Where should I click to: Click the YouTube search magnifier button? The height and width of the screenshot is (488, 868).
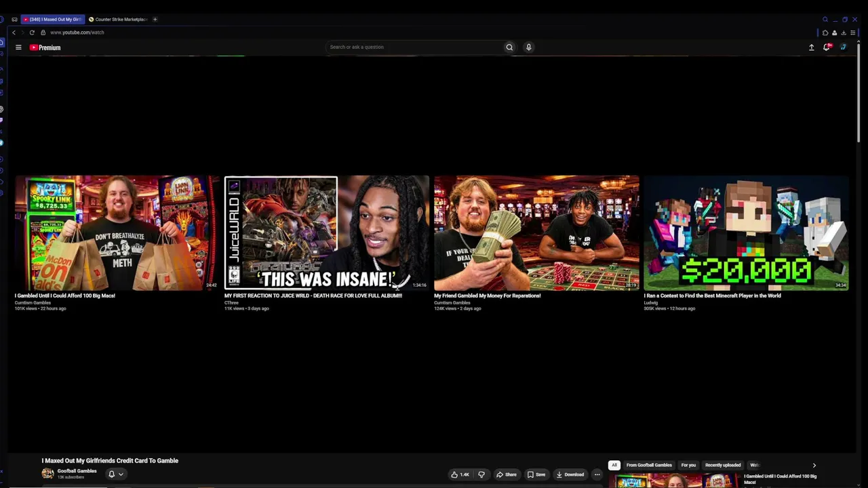(509, 47)
